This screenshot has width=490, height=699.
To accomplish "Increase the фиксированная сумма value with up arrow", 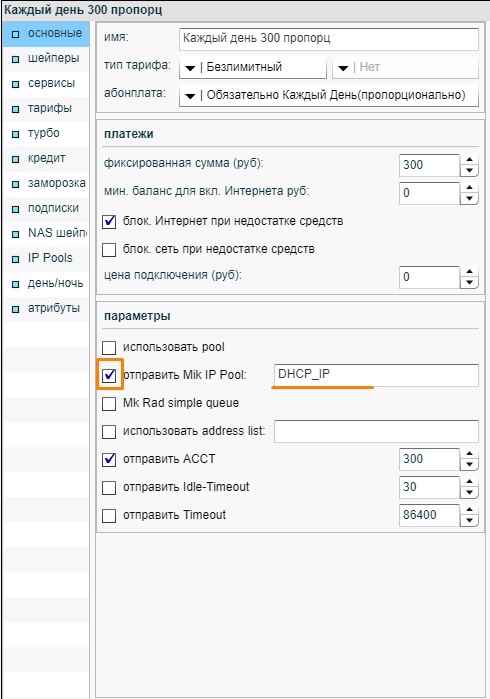I will 469,160.
